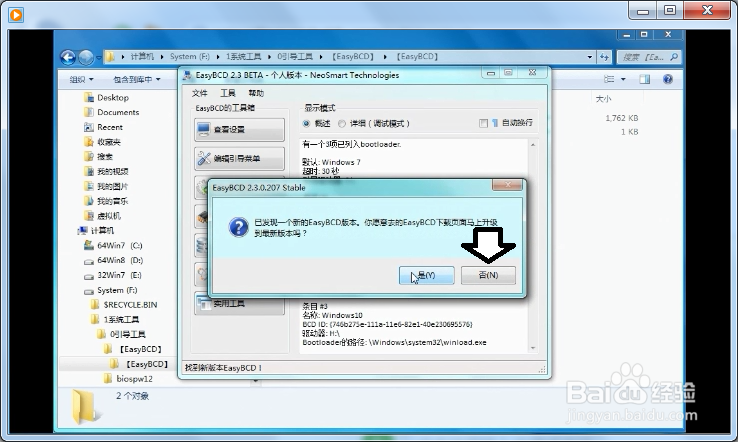738x442 pixels.
Task: Select Recent in the navigation tree
Action: [x=110, y=127]
